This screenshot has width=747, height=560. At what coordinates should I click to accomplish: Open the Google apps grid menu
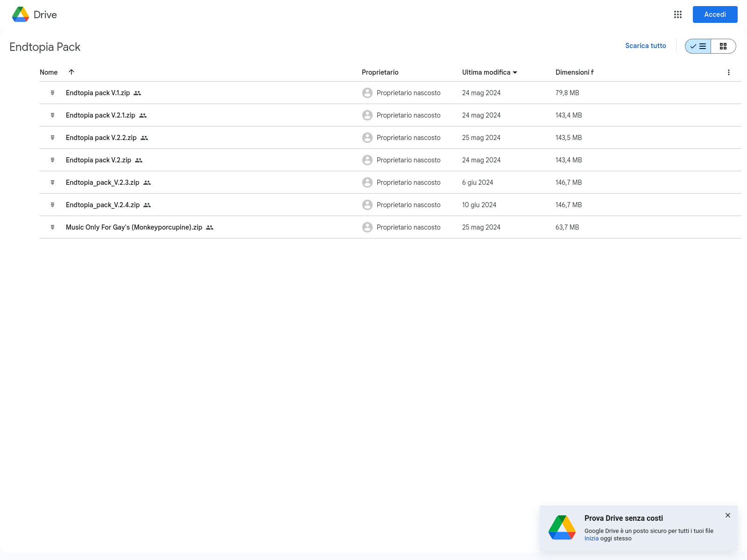[678, 14]
